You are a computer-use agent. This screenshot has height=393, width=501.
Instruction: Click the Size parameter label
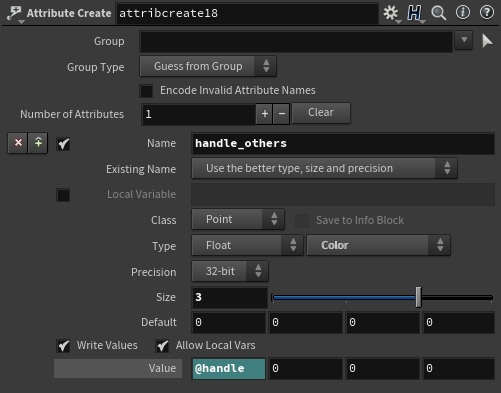pos(166,297)
